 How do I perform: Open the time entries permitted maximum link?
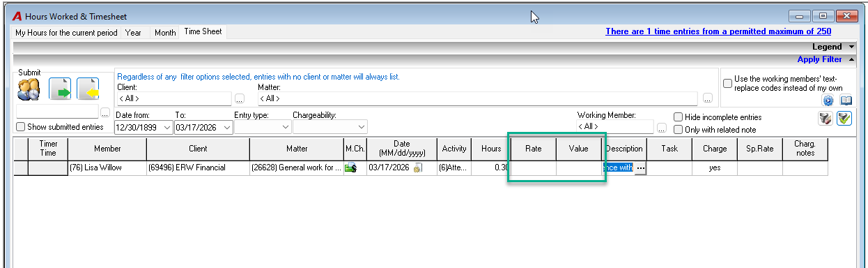pyautogui.click(x=718, y=31)
